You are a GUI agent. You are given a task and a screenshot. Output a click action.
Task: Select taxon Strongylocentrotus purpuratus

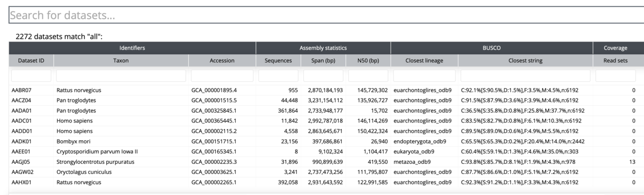(96, 162)
